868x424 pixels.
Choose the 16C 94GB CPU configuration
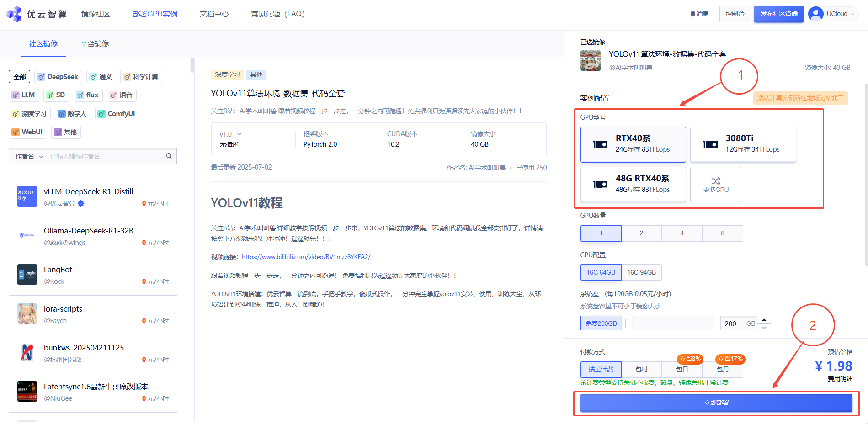point(641,272)
